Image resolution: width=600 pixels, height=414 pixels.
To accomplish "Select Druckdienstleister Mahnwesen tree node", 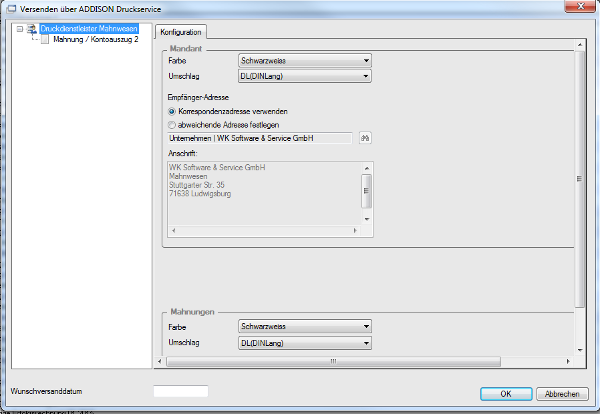I will coord(89,29).
